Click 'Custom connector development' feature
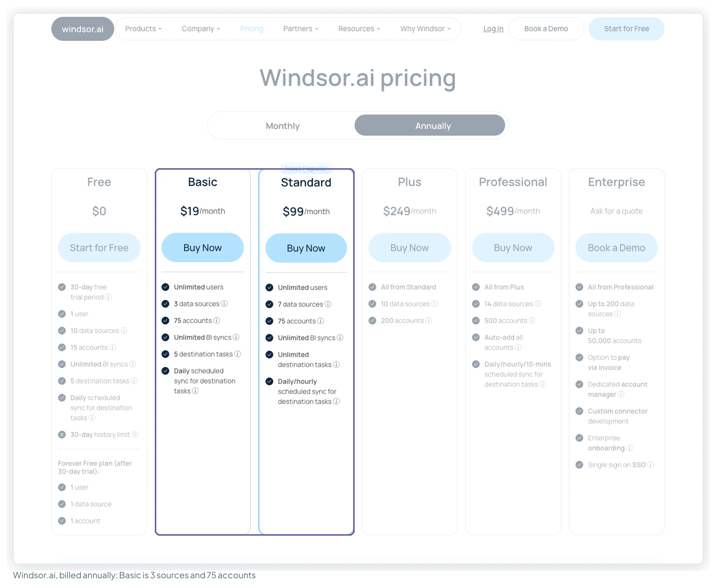The height and width of the screenshot is (588, 716). 617,416
